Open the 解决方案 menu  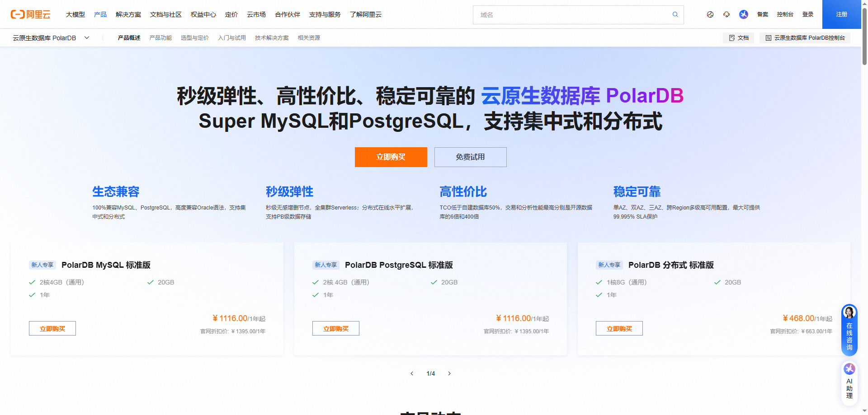click(x=128, y=14)
